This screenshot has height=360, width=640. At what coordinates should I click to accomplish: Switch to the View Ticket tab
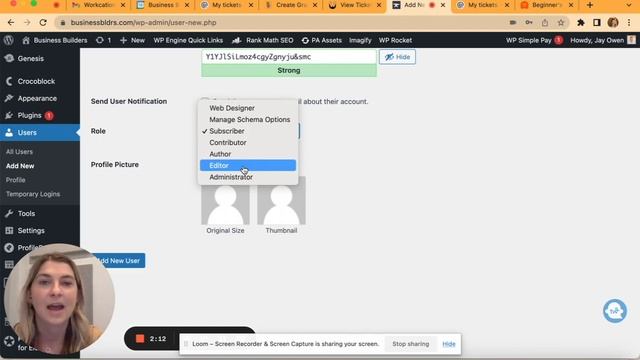tap(354, 5)
